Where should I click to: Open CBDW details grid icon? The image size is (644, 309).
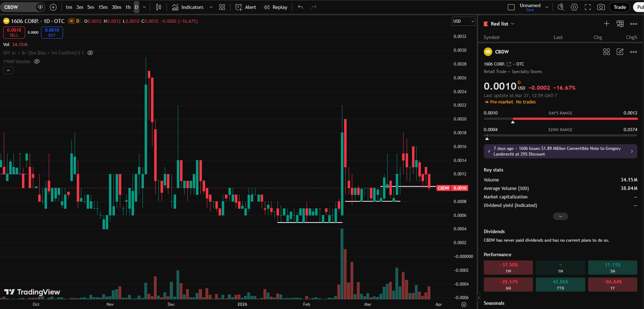point(606,52)
